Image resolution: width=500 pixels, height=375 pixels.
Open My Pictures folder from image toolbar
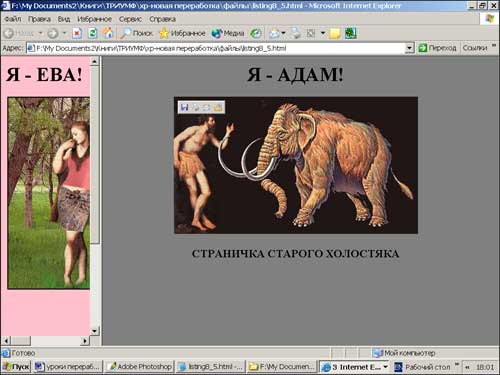(x=218, y=107)
